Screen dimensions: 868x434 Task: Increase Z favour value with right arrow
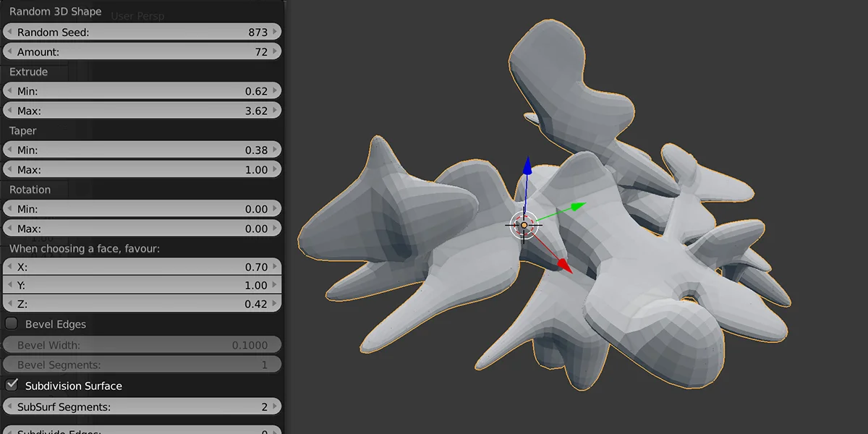(x=276, y=305)
